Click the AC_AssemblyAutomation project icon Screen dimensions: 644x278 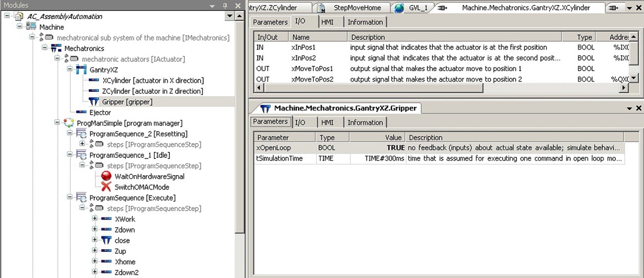19,16
